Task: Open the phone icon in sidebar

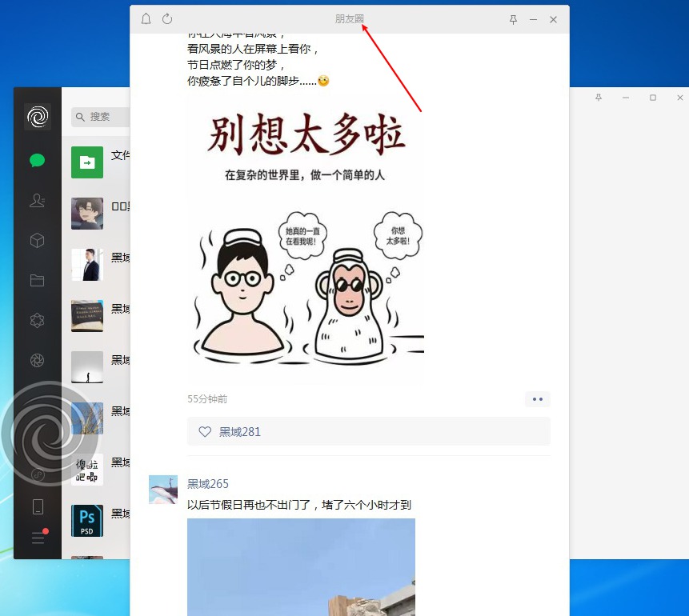Action: click(38, 506)
